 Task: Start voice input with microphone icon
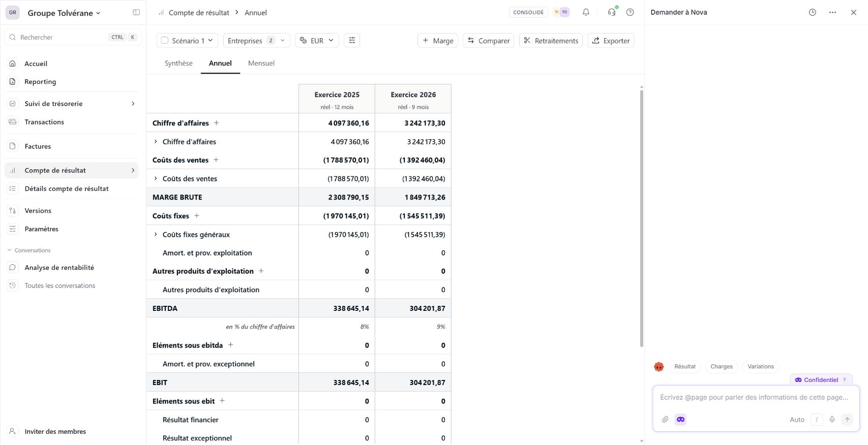[x=832, y=420]
